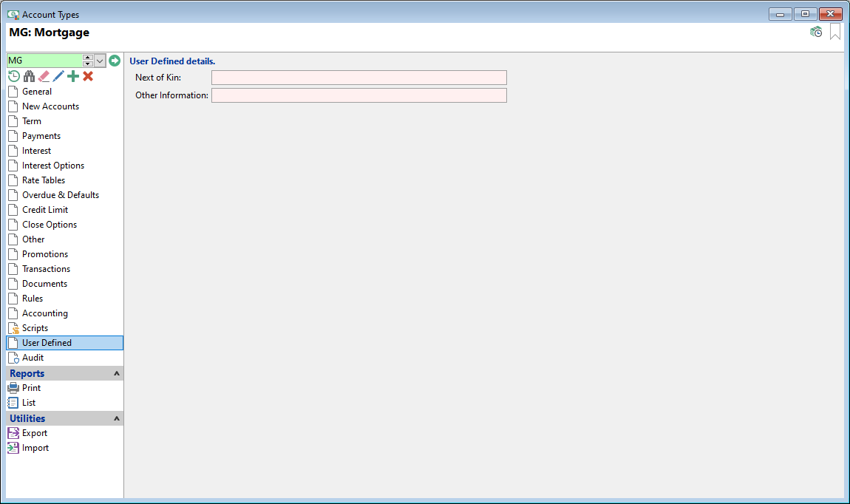This screenshot has width=850, height=504.
Task: Select the Term page
Action: tap(64, 121)
